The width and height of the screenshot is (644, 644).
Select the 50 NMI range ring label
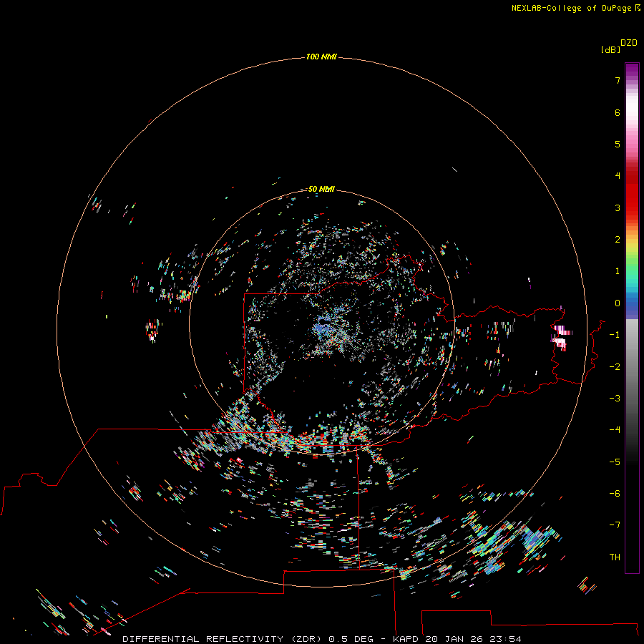point(321,189)
